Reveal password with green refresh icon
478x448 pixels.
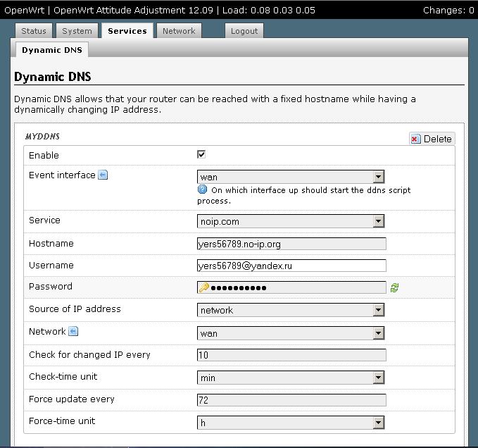click(394, 287)
